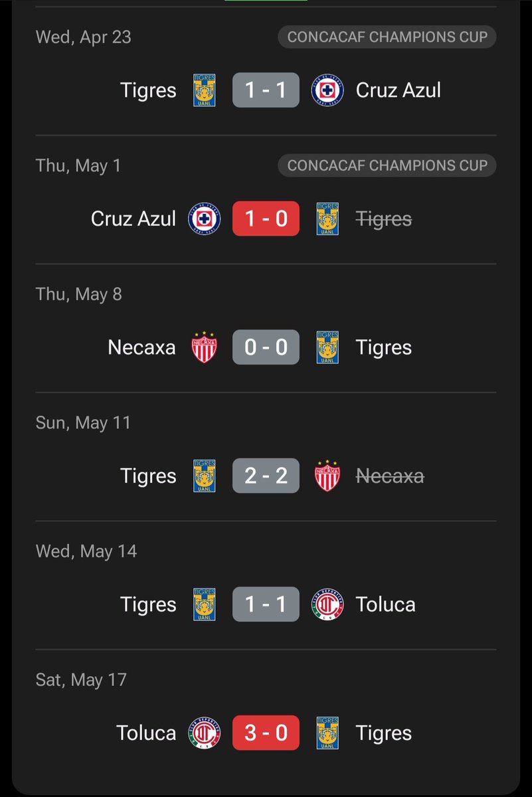Screen dimensions: 532x797
Task: Click the Necaxa crest in the May 11 match
Action: [327, 476]
